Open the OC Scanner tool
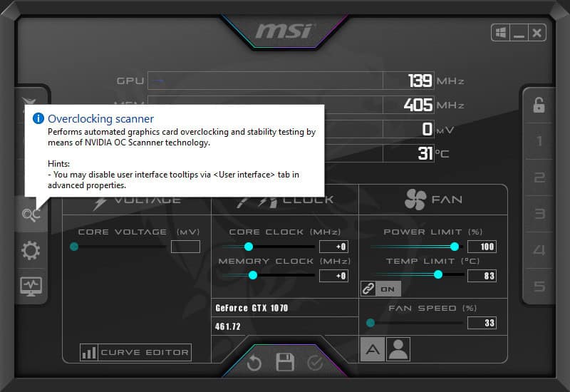This screenshot has height=392, width=570. 31,215
